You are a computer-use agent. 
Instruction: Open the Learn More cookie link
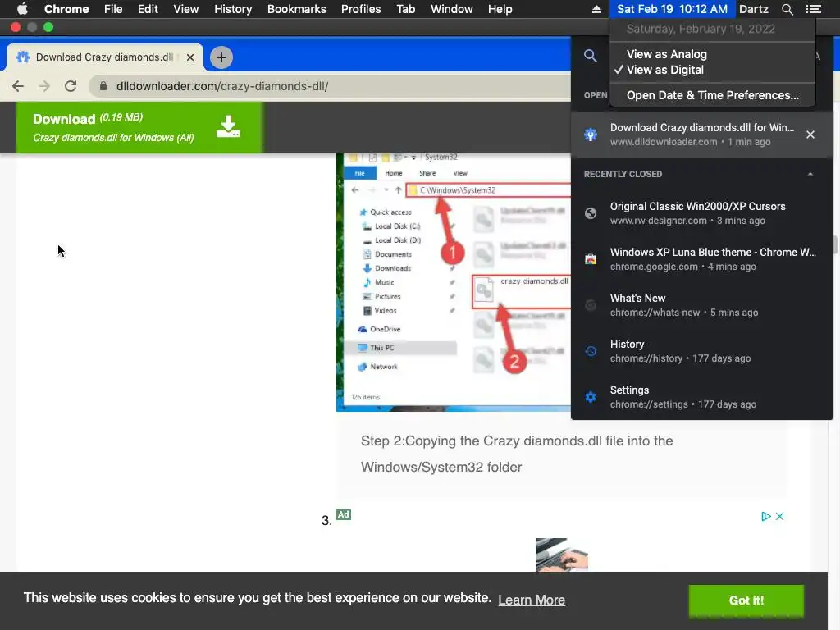click(532, 600)
